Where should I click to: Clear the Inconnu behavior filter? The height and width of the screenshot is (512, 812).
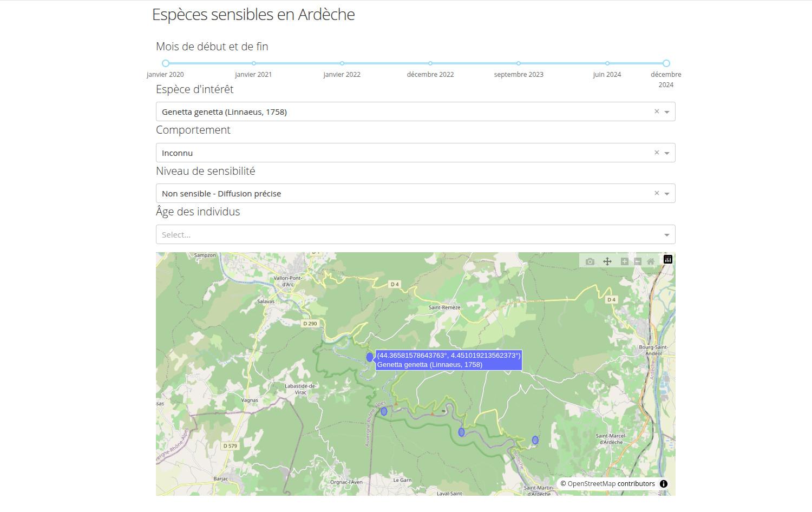click(x=657, y=153)
